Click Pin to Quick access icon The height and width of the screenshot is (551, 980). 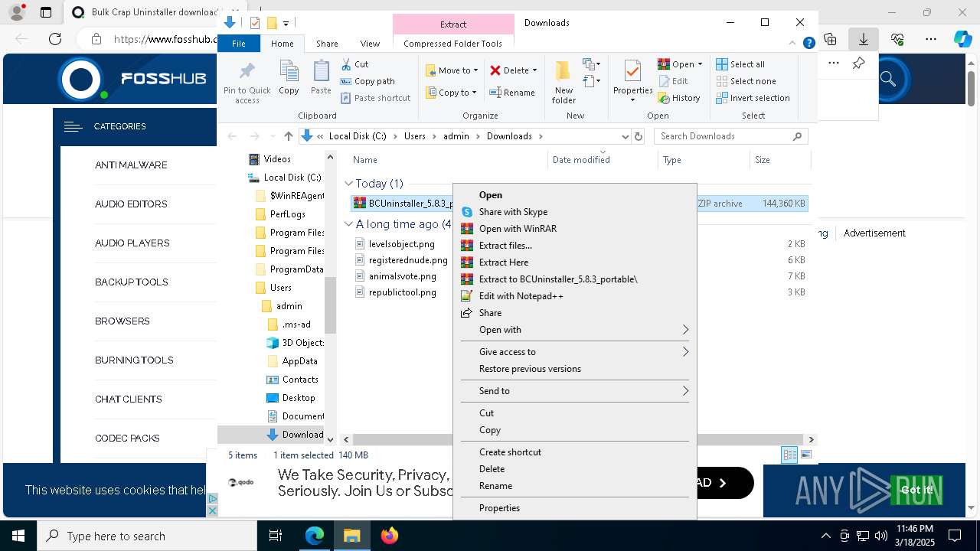(x=247, y=71)
